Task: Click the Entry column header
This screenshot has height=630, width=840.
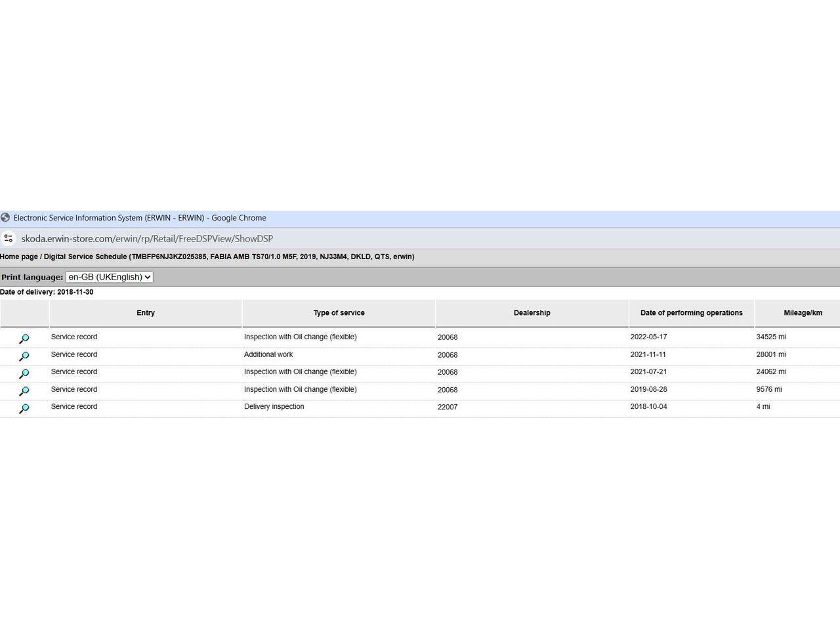Action: [x=146, y=313]
